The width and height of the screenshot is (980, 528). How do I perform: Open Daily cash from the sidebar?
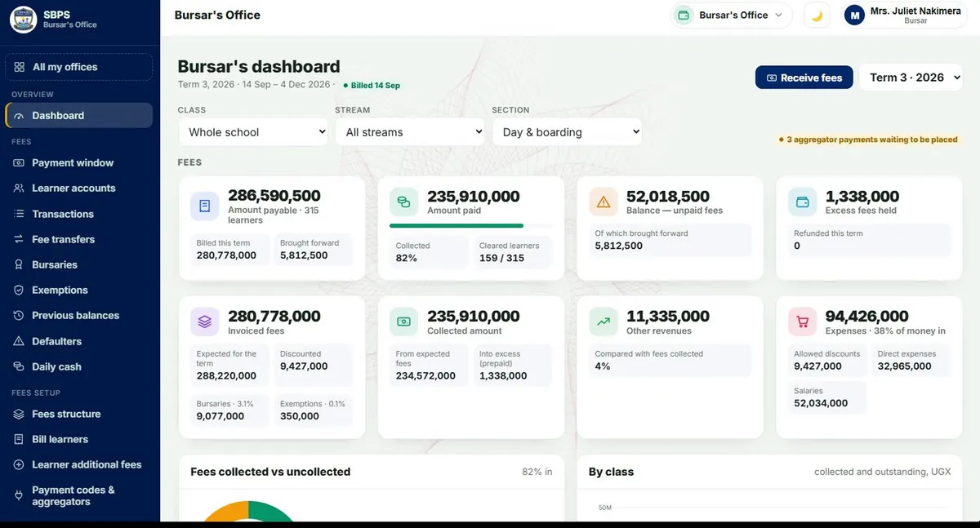[78, 366]
